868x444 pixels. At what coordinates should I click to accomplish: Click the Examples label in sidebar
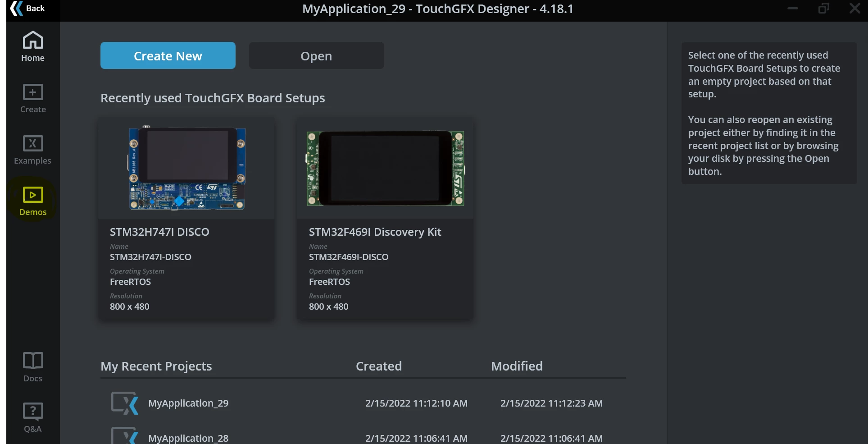[32, 161]
